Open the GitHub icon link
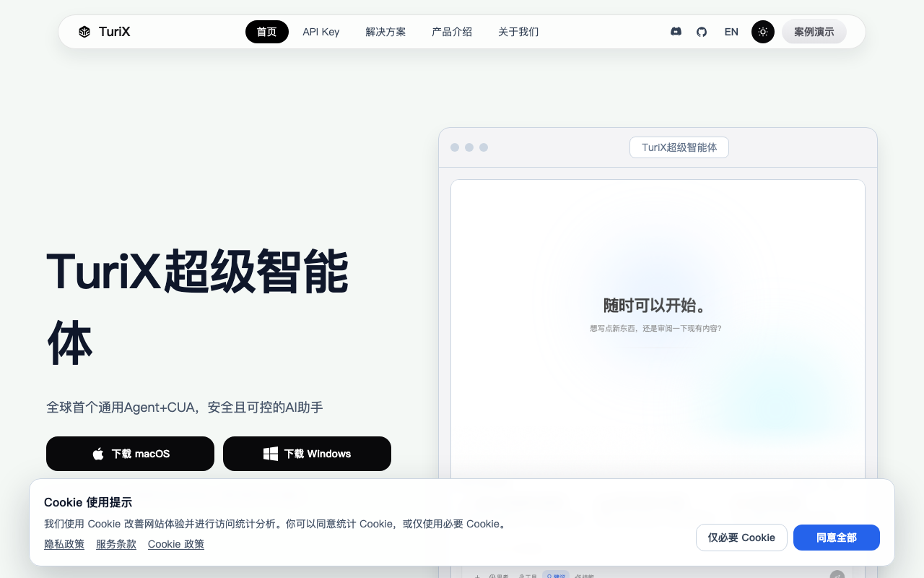The width and height of the screenshot is (924, 578). pyautogui.click(x=702, y=32)
